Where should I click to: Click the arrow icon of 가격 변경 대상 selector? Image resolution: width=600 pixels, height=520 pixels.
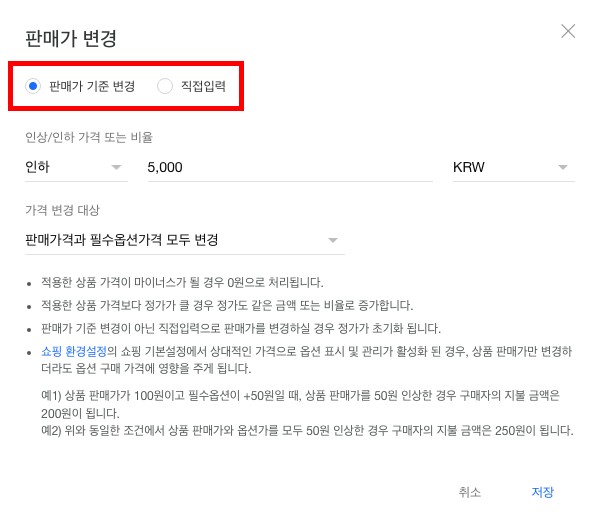click(333, 240)
